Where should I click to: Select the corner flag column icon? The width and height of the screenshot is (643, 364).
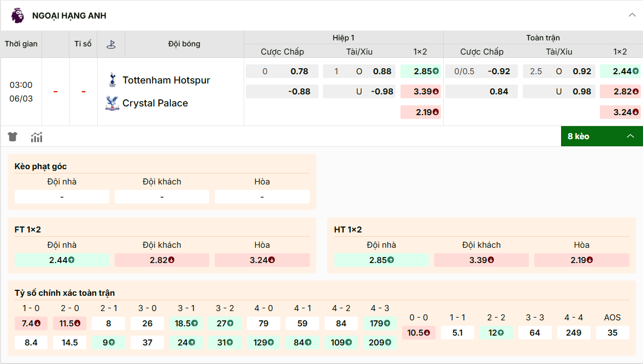111,44
